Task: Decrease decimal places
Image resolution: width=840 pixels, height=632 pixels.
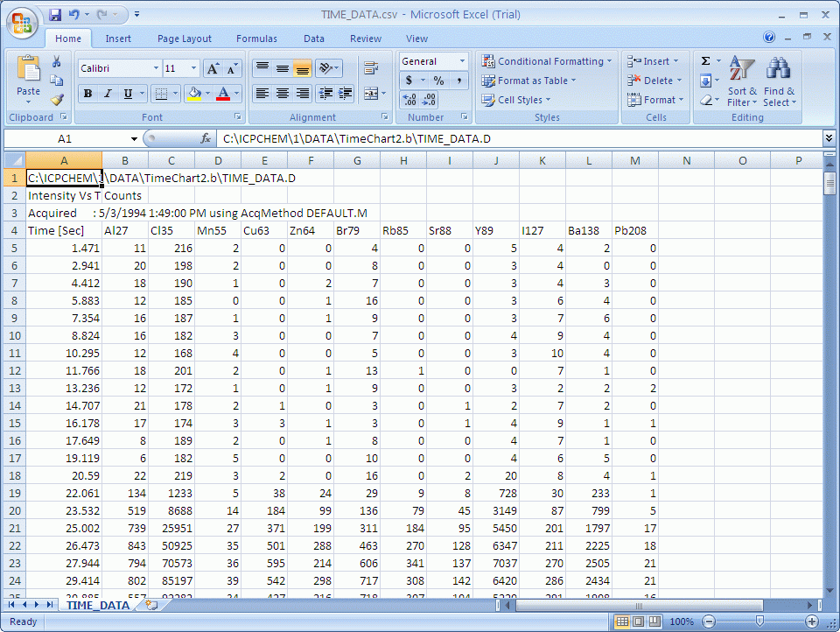Action: (429, 100)
